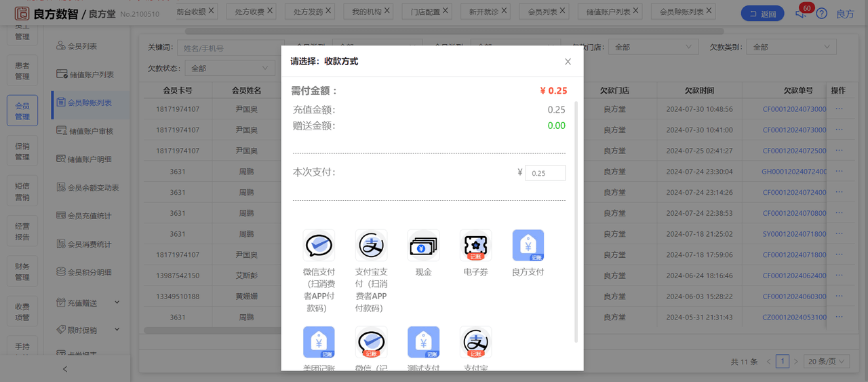The height and width of the screenshot is (382, 868).
Task: Select the 支付宝 bookkeeping payment icon in second row
Action: pos(475,342)
